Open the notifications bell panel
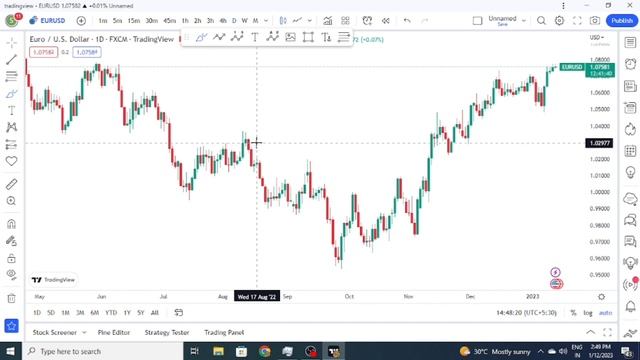640x360 pixels. (630, 306)
